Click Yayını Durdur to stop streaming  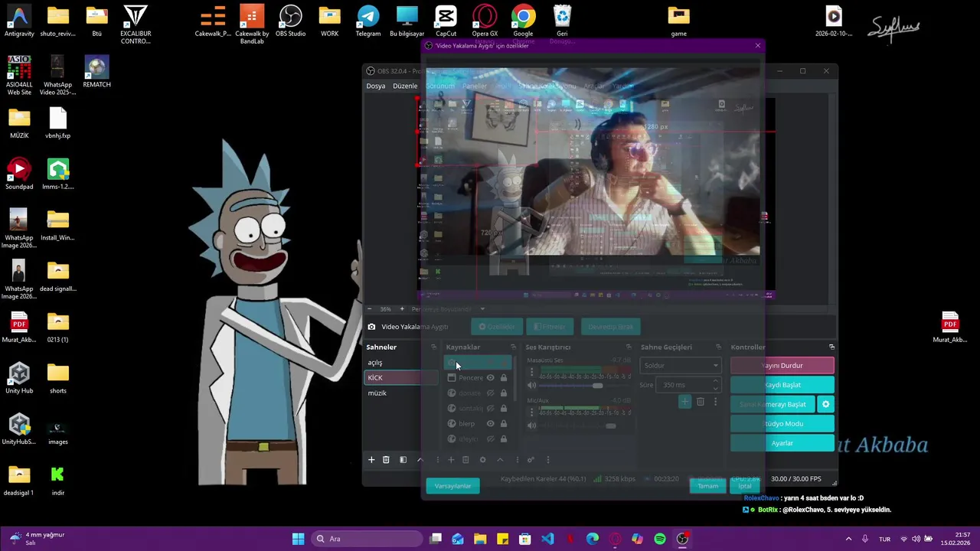pos(782,366)
